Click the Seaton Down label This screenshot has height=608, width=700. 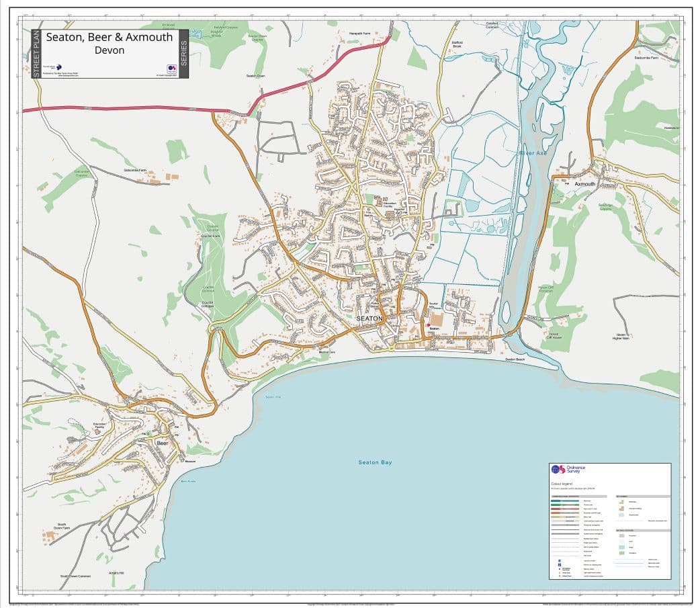[x=255, y=76]
